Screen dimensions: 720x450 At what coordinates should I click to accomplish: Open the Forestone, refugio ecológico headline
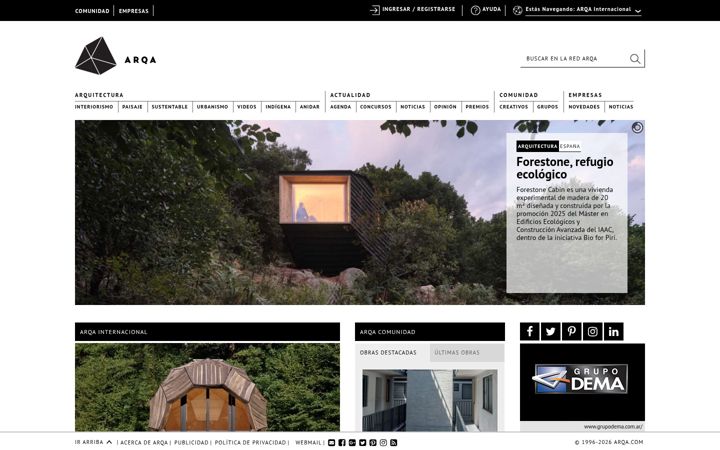tap(565, 168)
